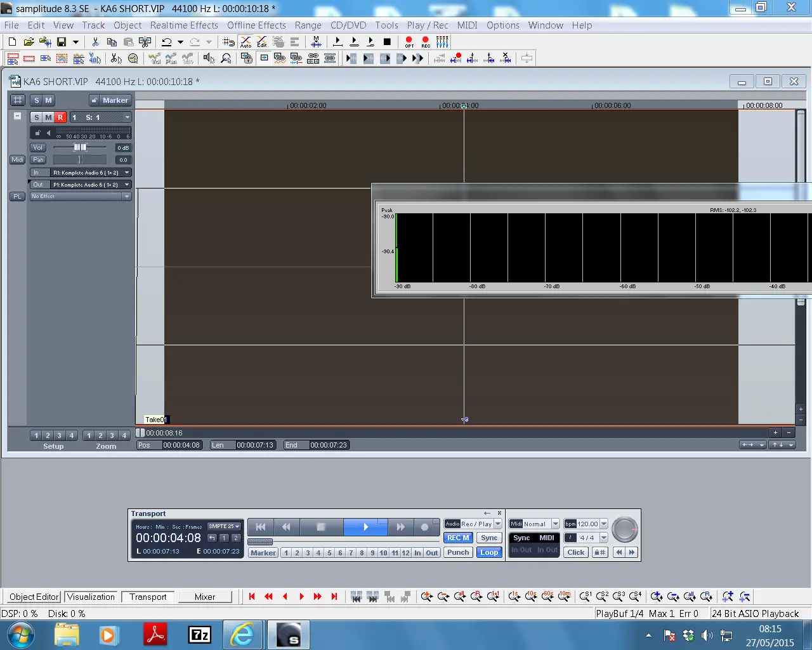812x650 pixels.
Task: Click the Visualization button
Action: click(91, 597)
